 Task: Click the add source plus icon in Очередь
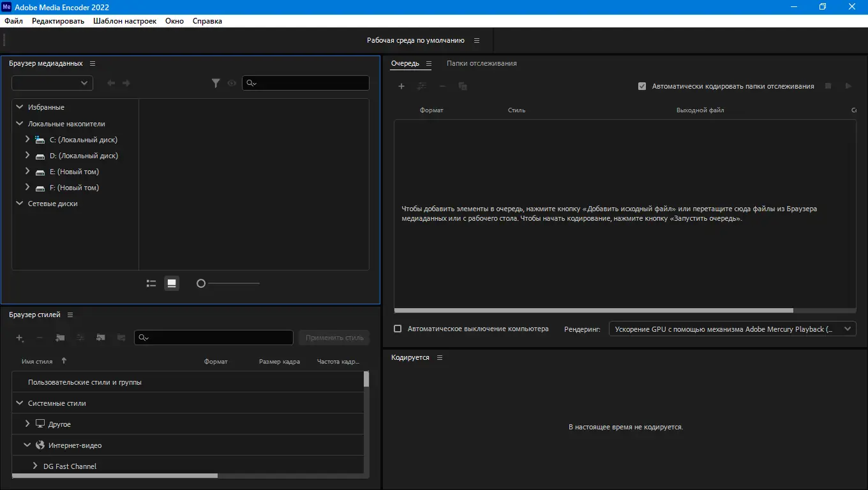401,86
